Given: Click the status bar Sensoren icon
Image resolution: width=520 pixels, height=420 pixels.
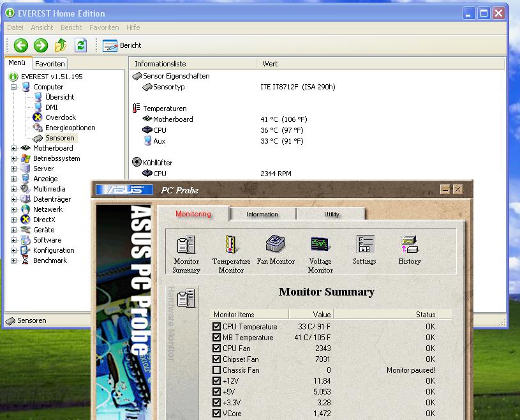Looking at the screenshot, I should pos(10,321).
